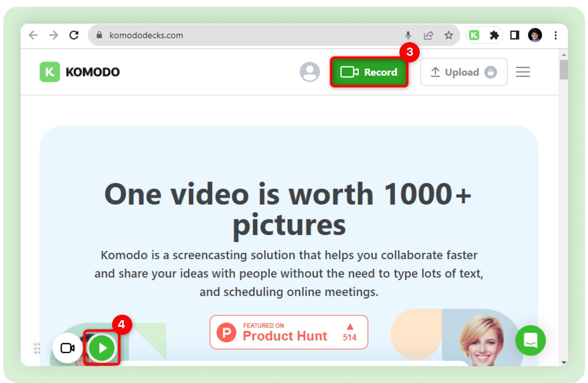Open the Komodo extension icon in toolbar
This screenshot has width=588, height=383.
(474, 35)
